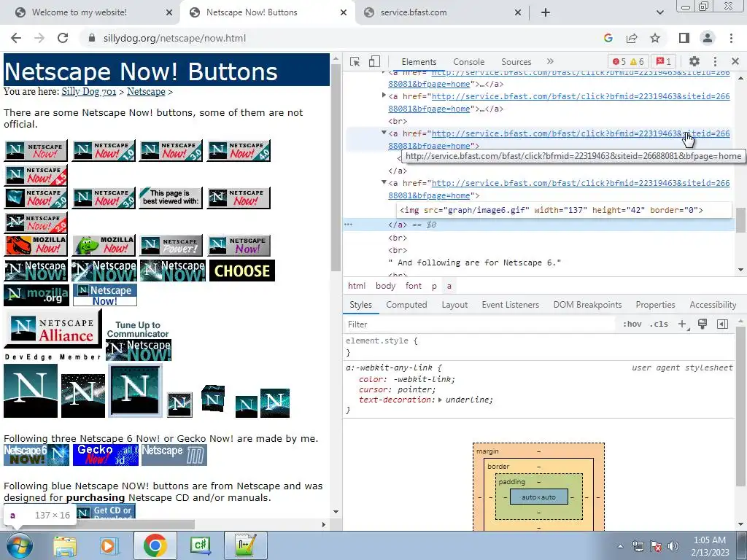This screenshot has width=747, height=560.
Task: Select the p breadcrumb
Action: click(x=434, y=286)
